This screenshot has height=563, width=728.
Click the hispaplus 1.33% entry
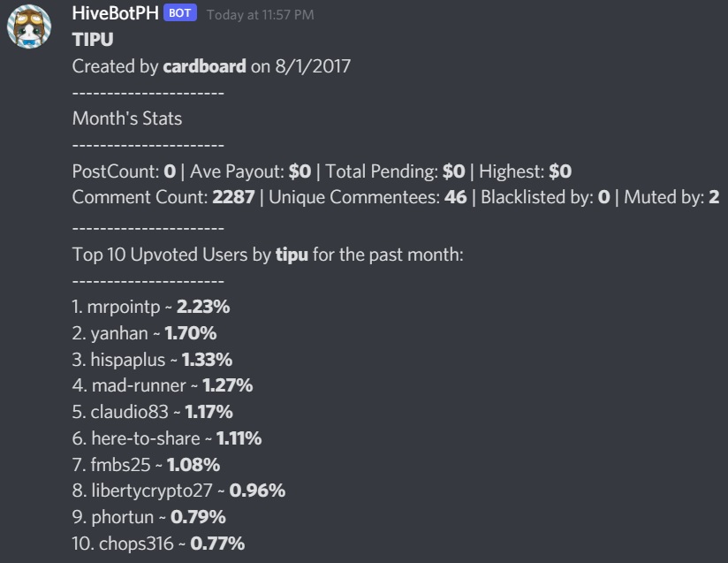pos(152,360)
